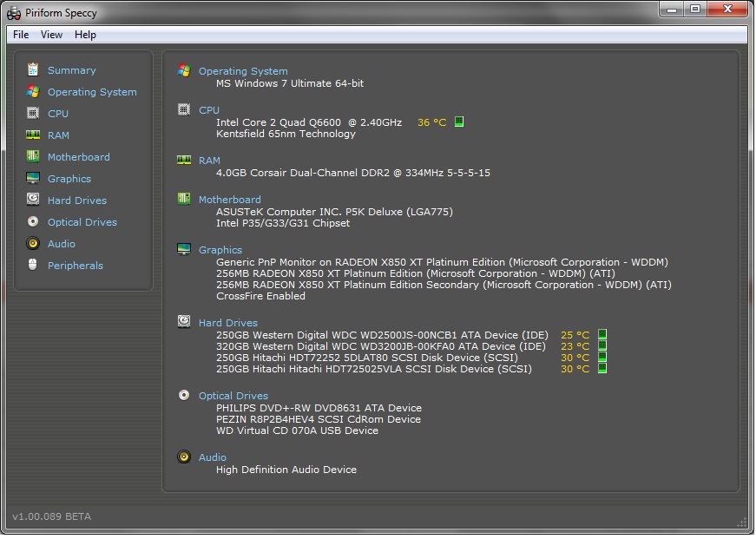756x539 pixels.
Task: Open the Help menu
Action: pos(85,35)
